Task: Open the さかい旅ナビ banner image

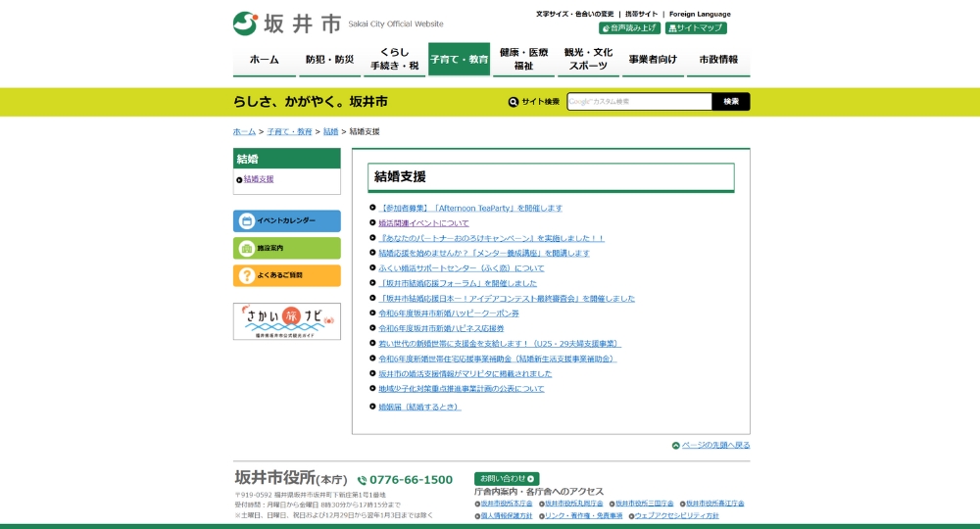Action: click(286, 321)
